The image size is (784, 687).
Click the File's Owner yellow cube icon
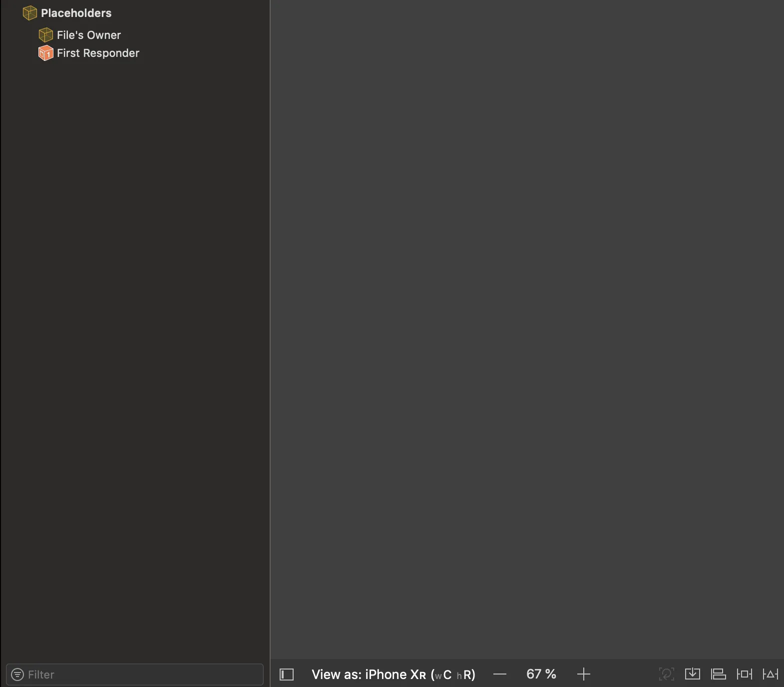click(x=46, y=35)
